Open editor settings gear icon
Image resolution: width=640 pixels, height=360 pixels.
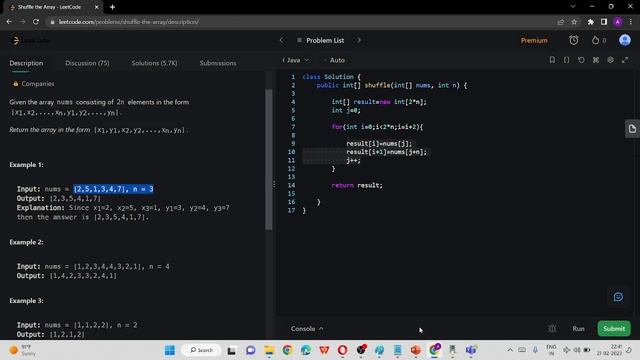point(610,60)
